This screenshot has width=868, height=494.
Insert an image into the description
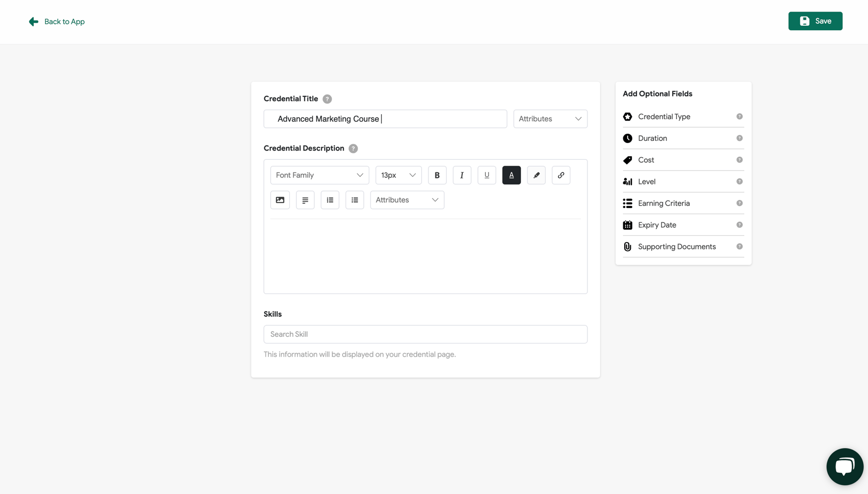280,200
